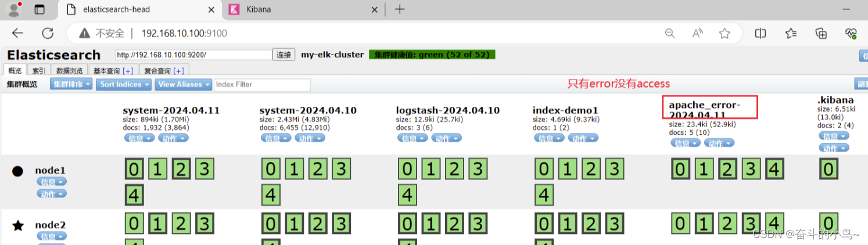This screenshot has height=245, width=868.
Task: Open the browser Favorites list icon
Action: point(791,33)
